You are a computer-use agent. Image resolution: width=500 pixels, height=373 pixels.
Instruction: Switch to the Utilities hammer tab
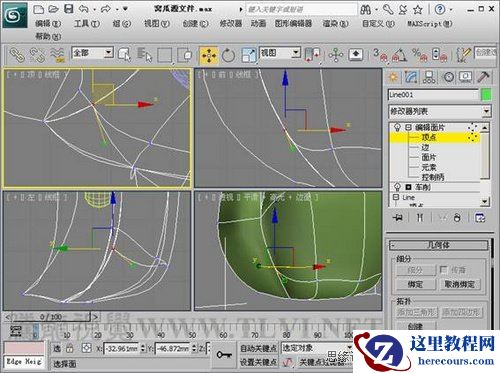pyautogui.click(x=483, y=77)
